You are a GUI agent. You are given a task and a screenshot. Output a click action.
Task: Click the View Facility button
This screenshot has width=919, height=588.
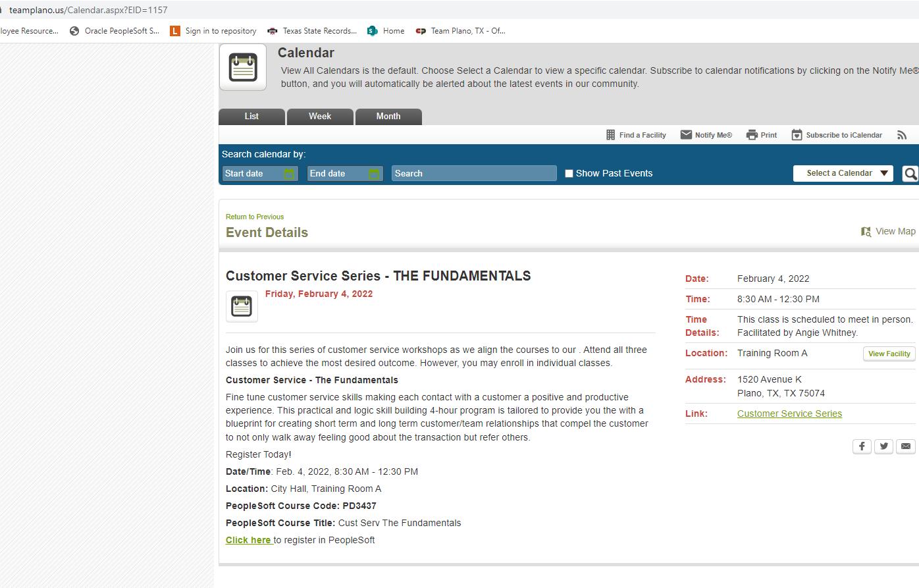click(889, 354)
